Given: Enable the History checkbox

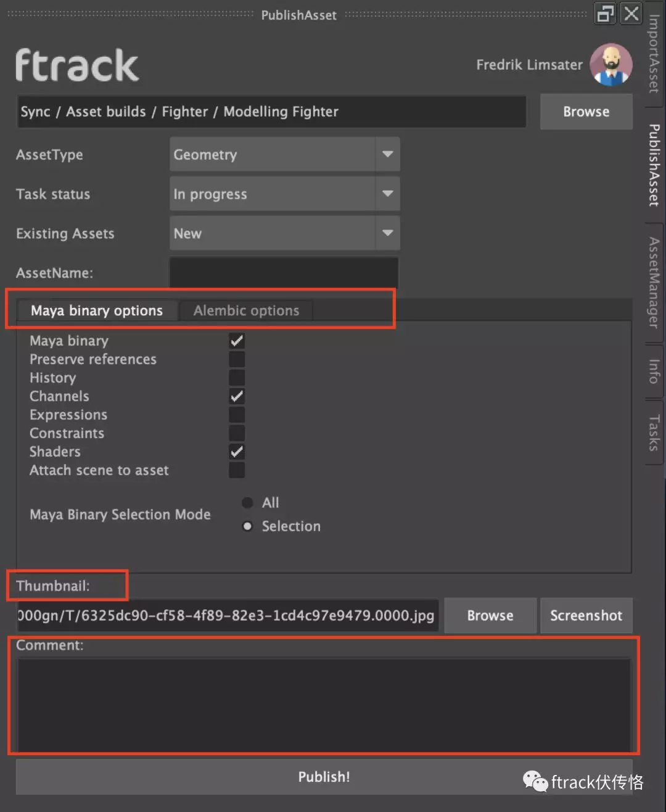Looking at the screenshot, I should [x=237, y=378].
